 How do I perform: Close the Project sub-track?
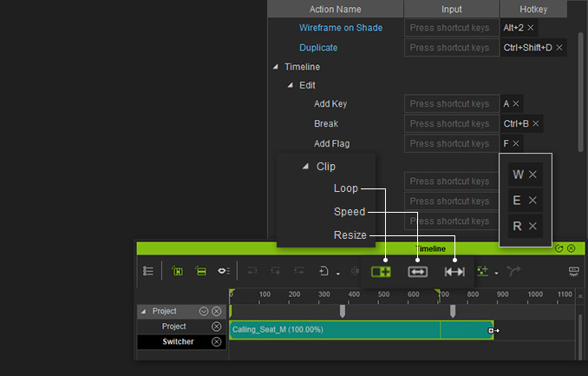click(x=217, y=327)
